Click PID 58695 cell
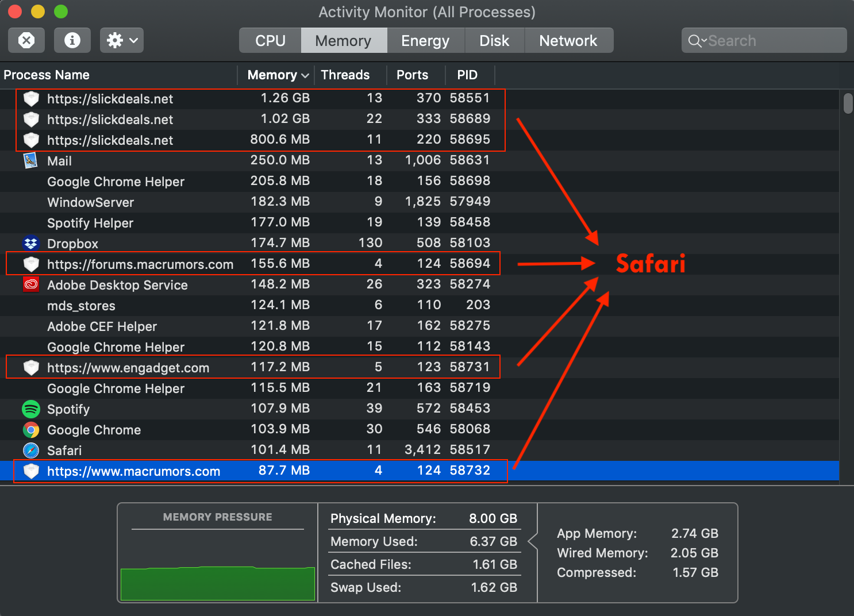854x616 pixels. coord(470,140)
